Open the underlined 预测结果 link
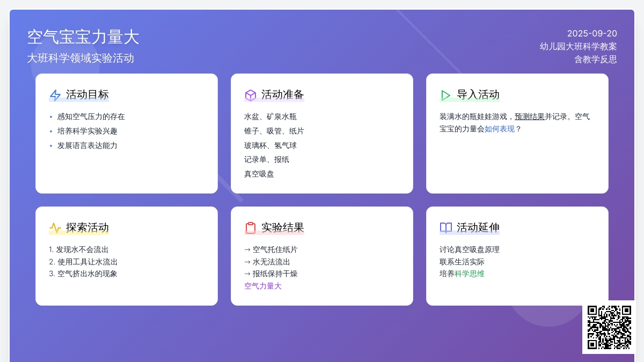The image size is (644, 362). (529, 116)
